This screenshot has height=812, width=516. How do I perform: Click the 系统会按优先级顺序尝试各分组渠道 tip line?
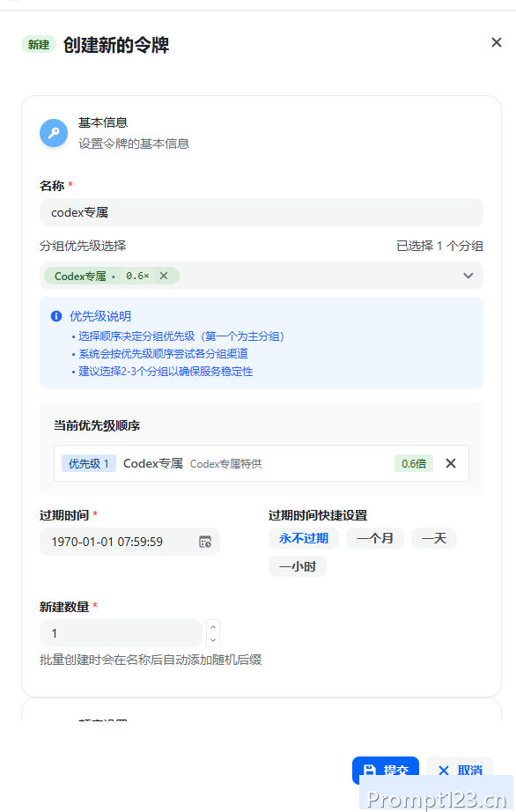point(163,354)
